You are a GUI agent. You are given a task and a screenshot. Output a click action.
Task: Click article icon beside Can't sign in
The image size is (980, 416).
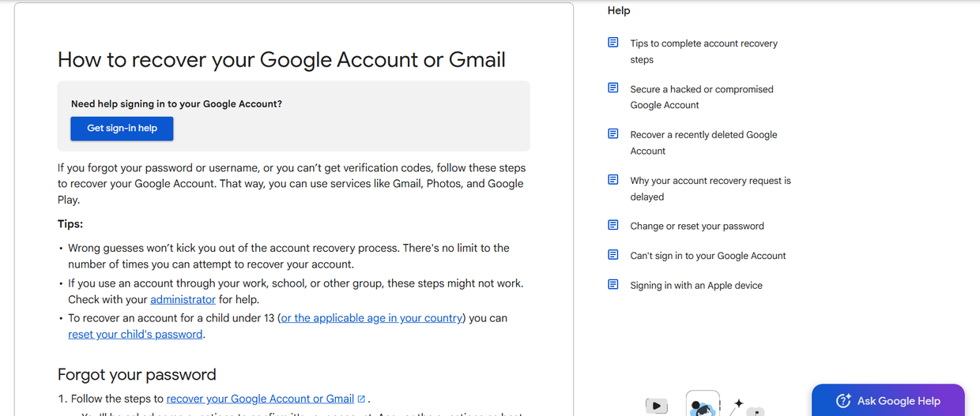(x=613, y=255)
